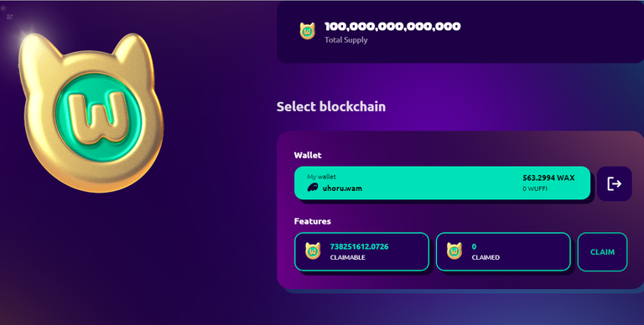This screenshot has width=644, height=325.
Task: Click the Select blockchain heading
Action: (x=331, y=106)
